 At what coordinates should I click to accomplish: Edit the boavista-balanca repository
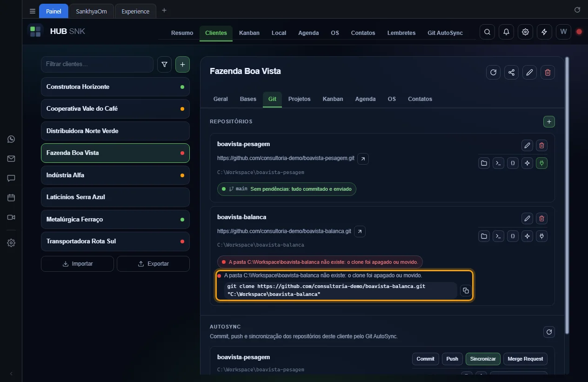pyautogui.click(x=527, y=218)
